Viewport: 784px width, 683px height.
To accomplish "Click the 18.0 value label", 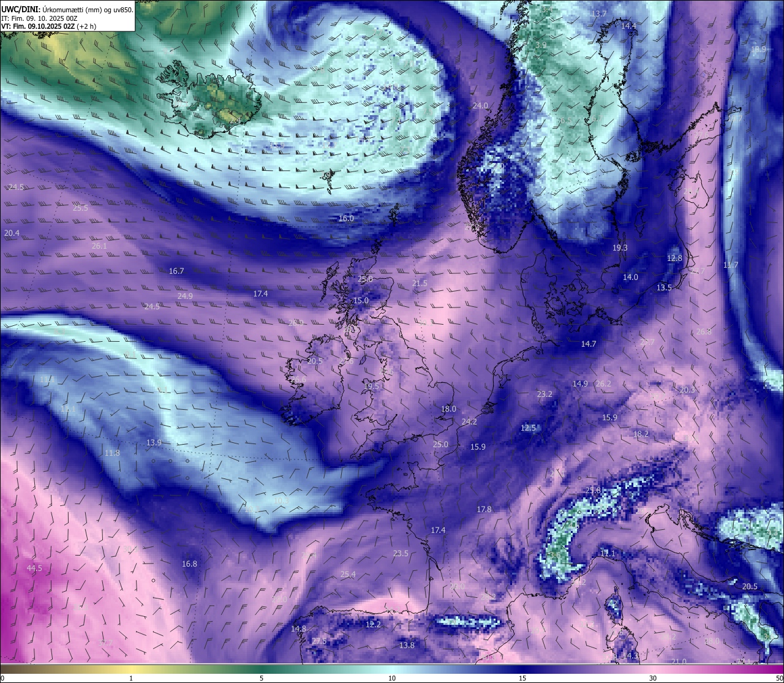I will pos(448,409).
